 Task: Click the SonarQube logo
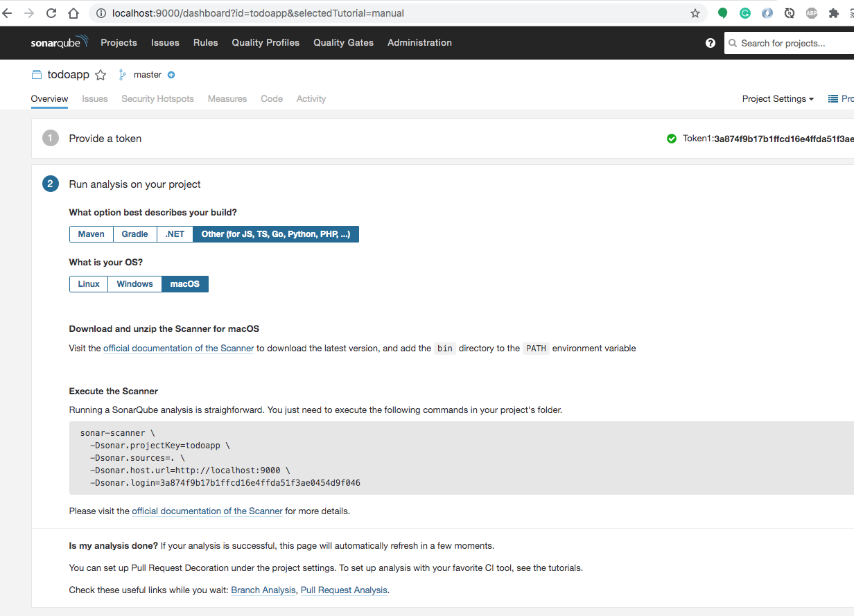(x=60, y=42)
